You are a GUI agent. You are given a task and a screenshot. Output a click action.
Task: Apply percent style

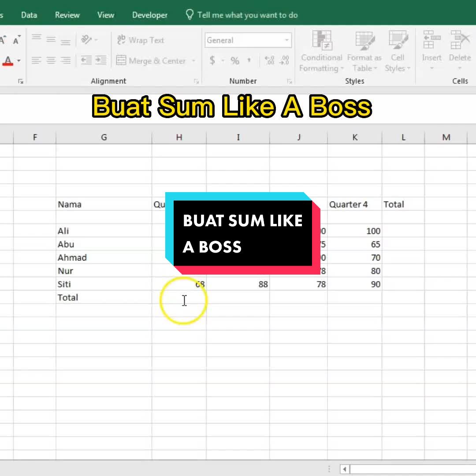(x=234, y=61)
